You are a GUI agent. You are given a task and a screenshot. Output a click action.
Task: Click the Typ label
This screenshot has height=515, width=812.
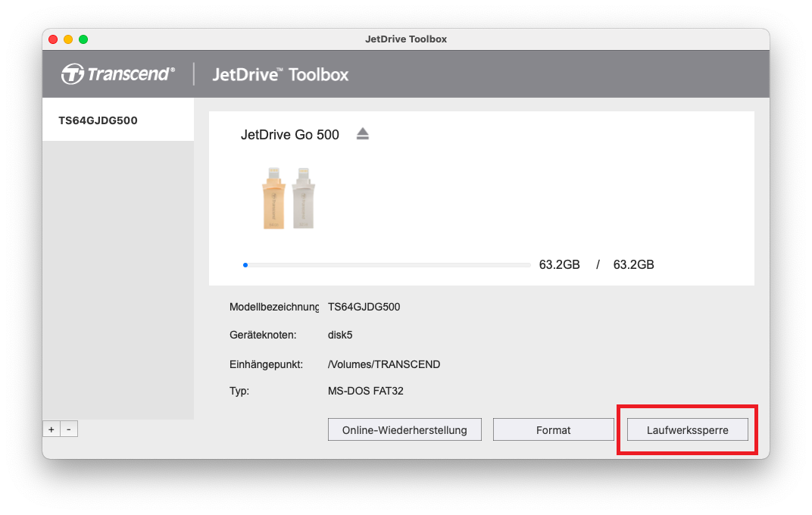[239, 391]
